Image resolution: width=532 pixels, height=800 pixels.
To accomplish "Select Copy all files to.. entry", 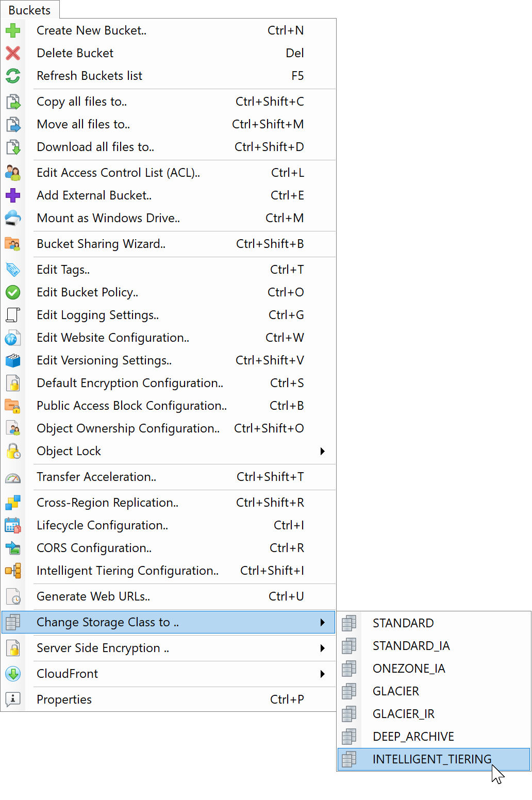I will point(169,102).
